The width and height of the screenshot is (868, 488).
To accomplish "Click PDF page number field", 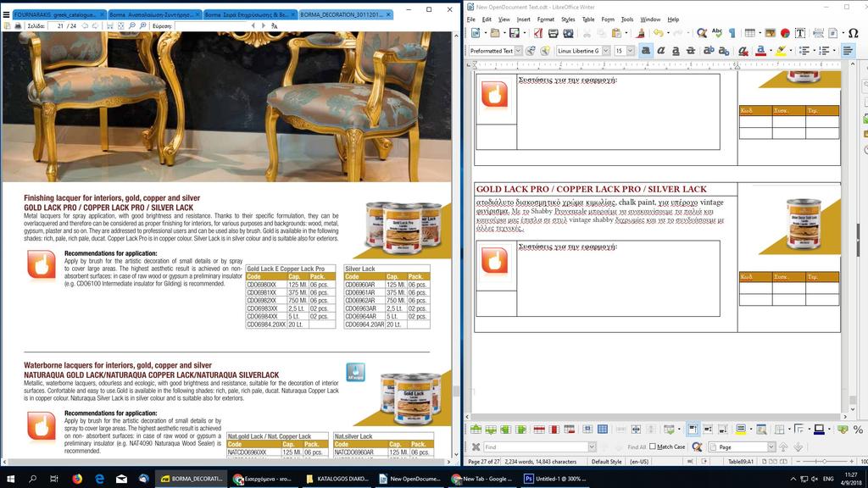I will pyautogui.click(x=57, y=25).
